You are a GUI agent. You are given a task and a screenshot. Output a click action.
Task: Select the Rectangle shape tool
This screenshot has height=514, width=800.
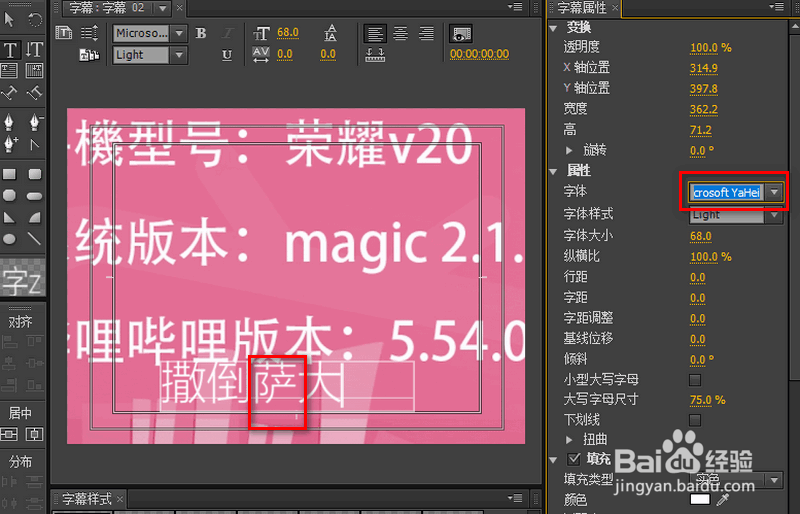(x=9, y=174)
